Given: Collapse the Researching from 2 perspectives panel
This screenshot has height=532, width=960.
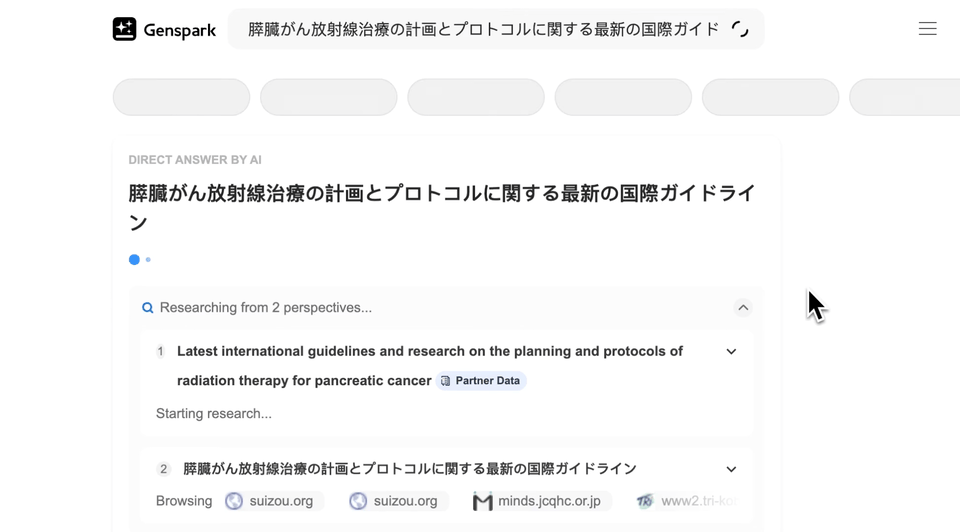Looking at the screenshot, I should 743,308.
